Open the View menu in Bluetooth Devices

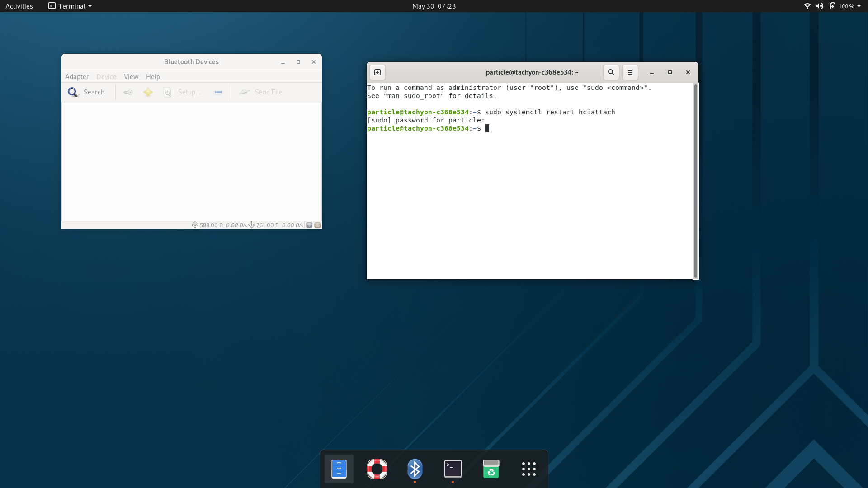tap(131, 77)
